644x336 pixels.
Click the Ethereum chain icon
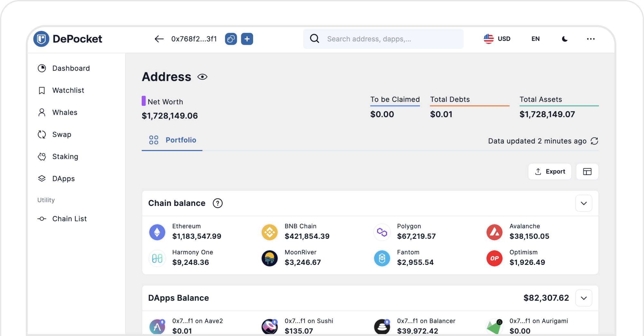157,232
